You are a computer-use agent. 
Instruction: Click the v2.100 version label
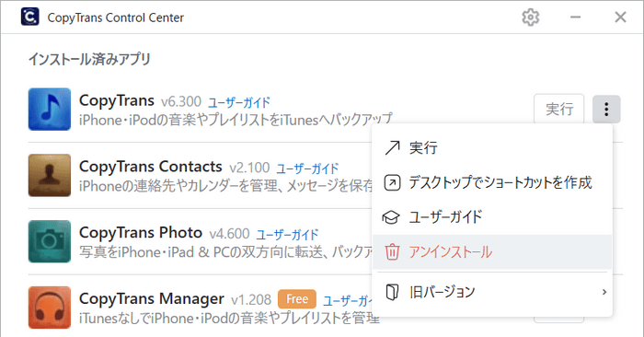(x=249, y=168)
